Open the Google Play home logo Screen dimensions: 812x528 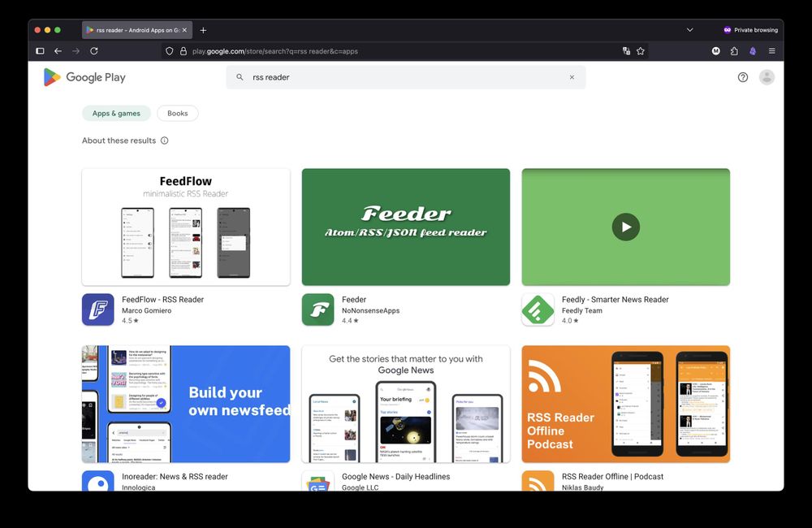tap(85, 77)
